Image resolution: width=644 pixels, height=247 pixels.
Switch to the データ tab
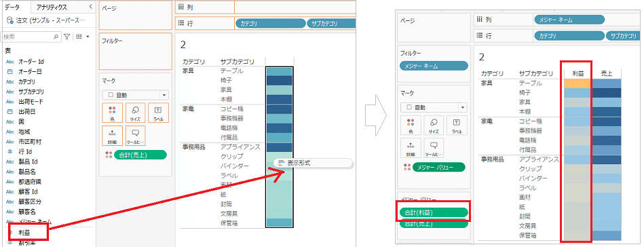(12, 7)
